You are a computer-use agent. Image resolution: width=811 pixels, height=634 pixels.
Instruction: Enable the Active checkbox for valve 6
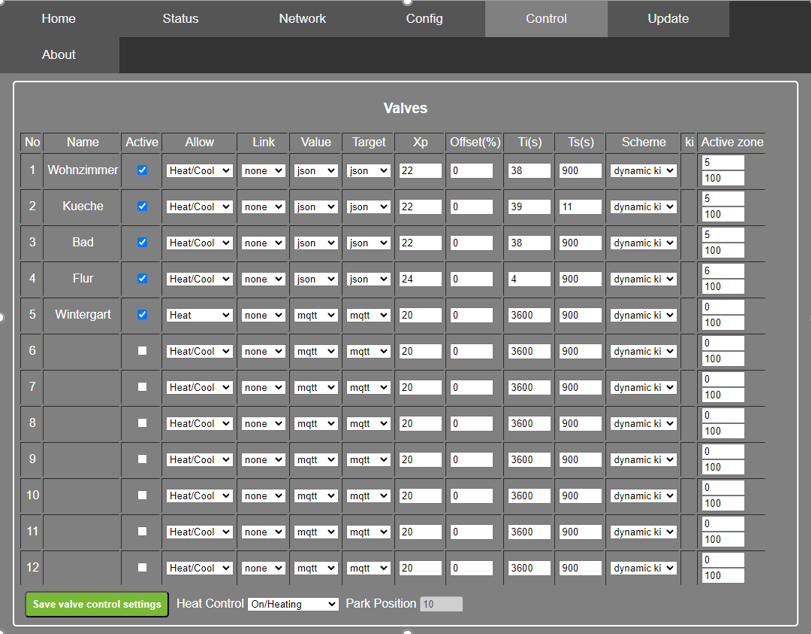[142, 351]
